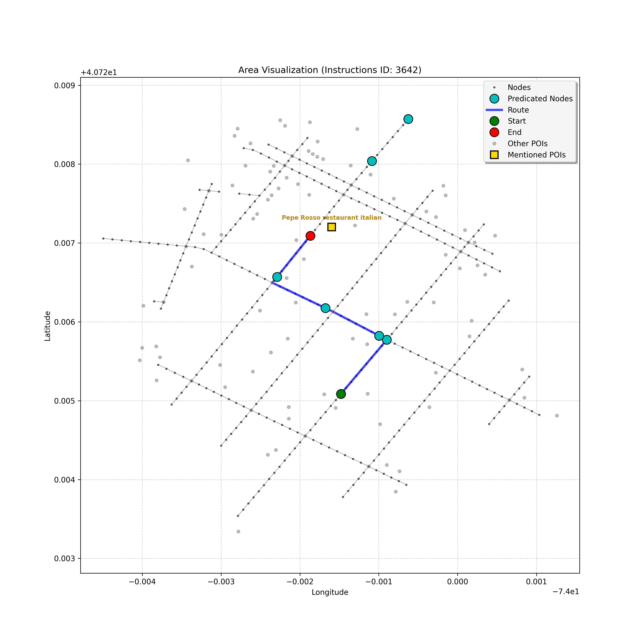Click the −0.002 longitude tick label
The width and height of the screenshot is (644, 644).
300,582
